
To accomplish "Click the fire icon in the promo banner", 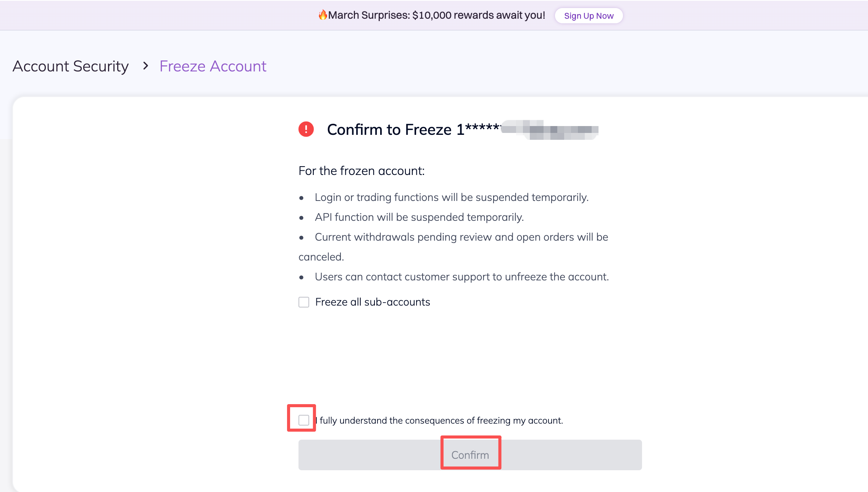I will 323,15.
